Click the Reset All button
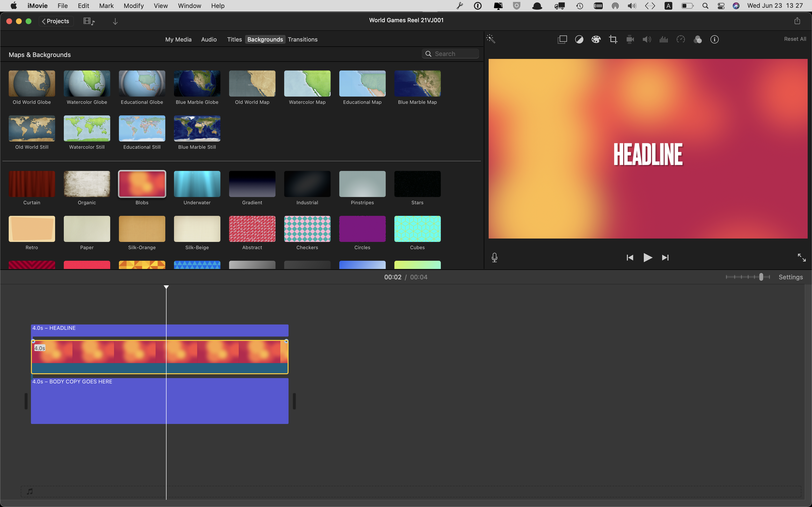The image size is (812, 507). pos(795,39)
